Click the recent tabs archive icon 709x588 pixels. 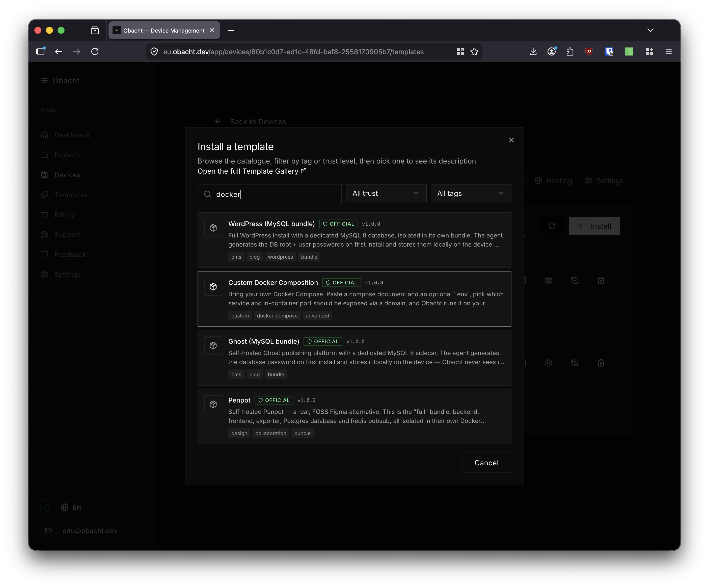pos(95,30)
